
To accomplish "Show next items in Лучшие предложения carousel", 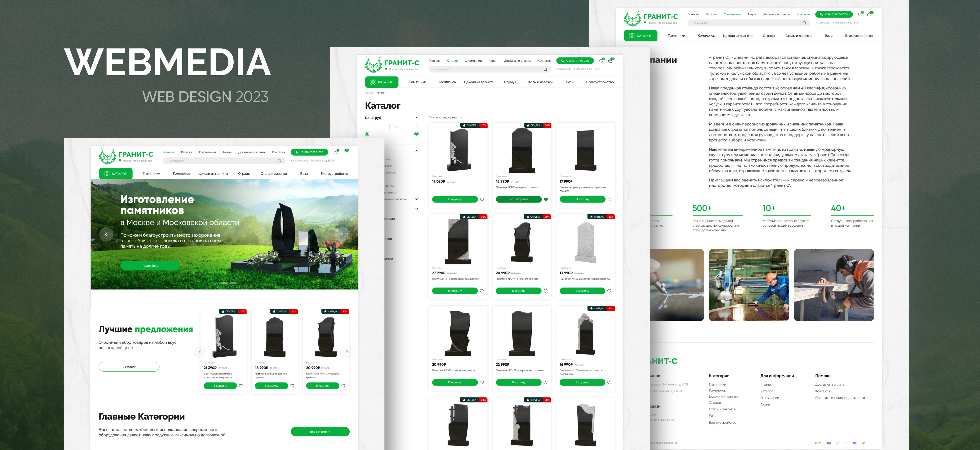I will point(347,351).
